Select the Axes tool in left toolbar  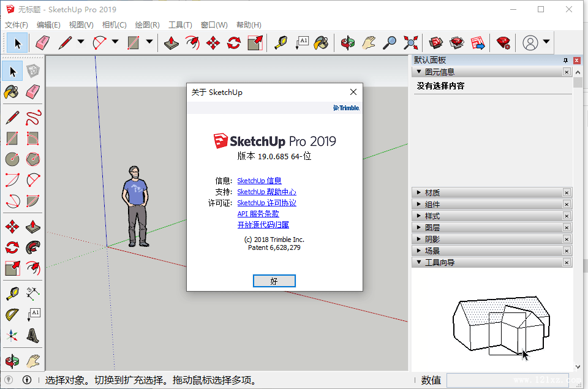tap(12, 335)
